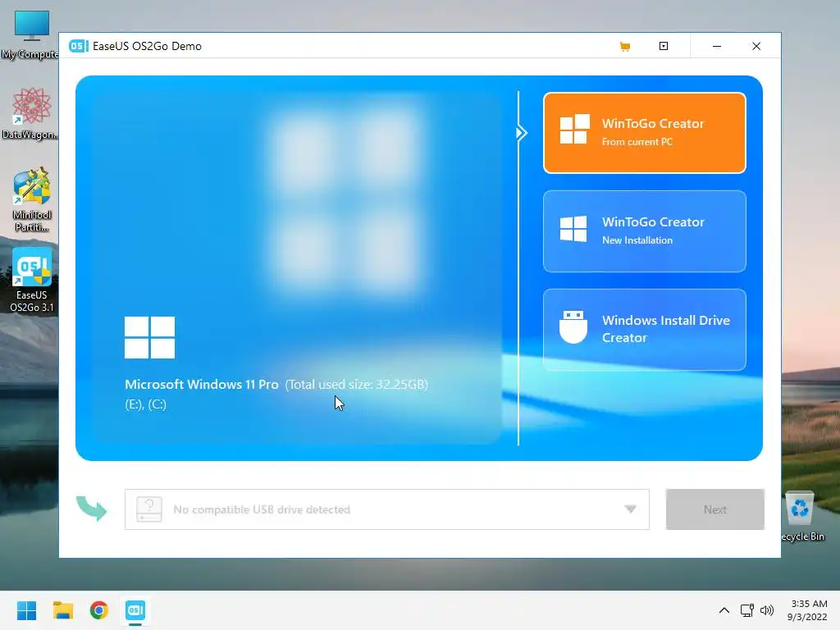Click the Microsoft Windows 11 Pro label
This screenshot has width=840, height=630.
(x=202, y=385)
